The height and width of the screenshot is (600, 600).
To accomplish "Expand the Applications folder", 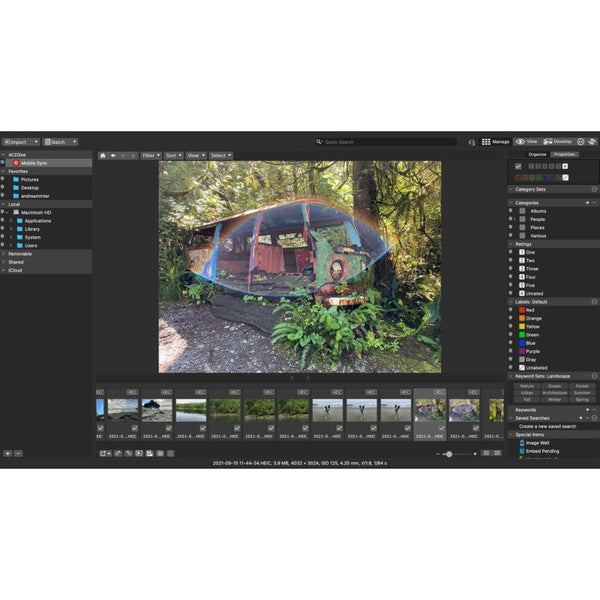I will [11, 221].
